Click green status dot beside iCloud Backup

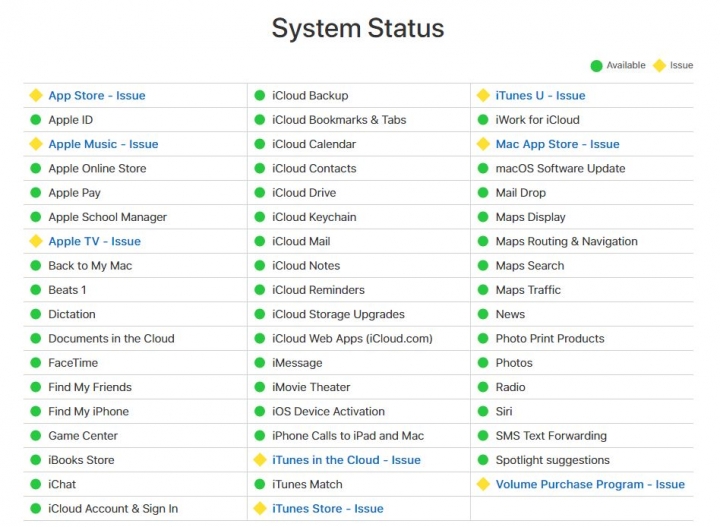point(260,95)
